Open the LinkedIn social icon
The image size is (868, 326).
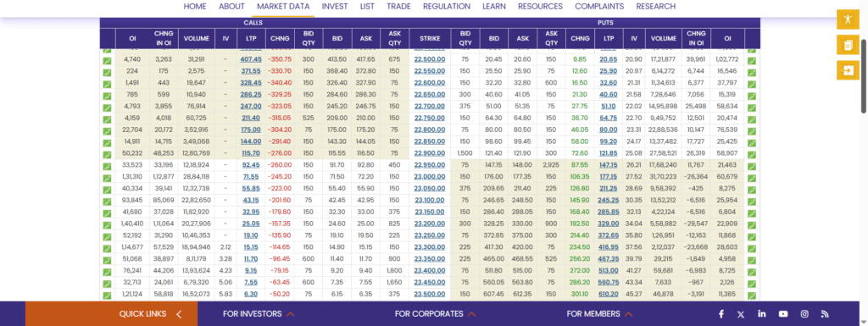click(762, 314)
